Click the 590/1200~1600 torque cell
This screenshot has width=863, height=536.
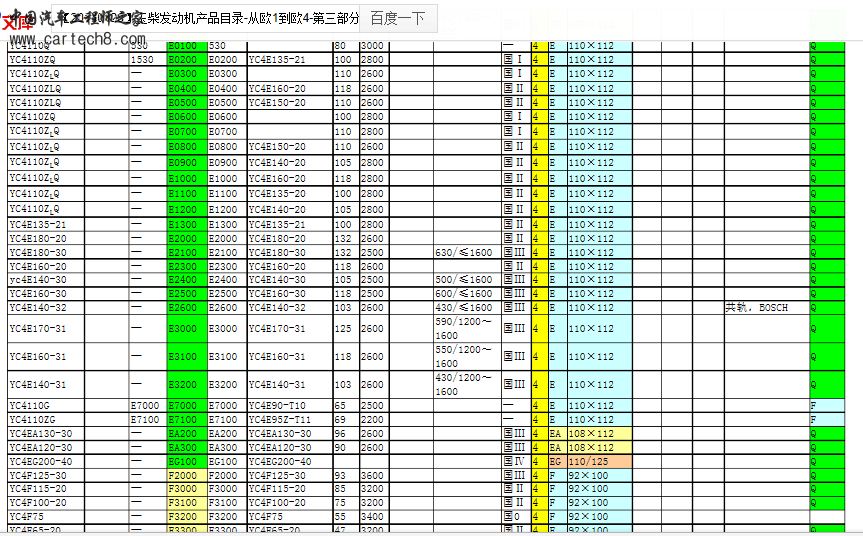coord(467,329)
